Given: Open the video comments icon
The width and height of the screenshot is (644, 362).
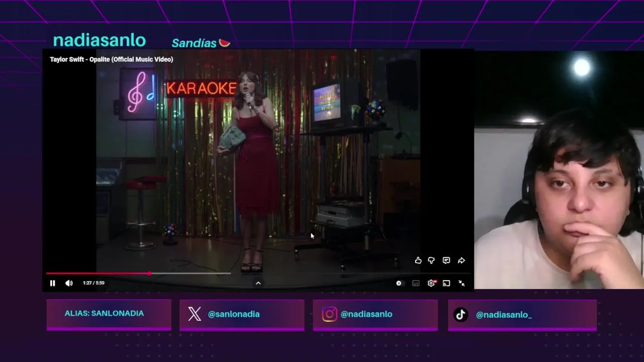Looking at the screenshot, I should [x=446, y=260].
